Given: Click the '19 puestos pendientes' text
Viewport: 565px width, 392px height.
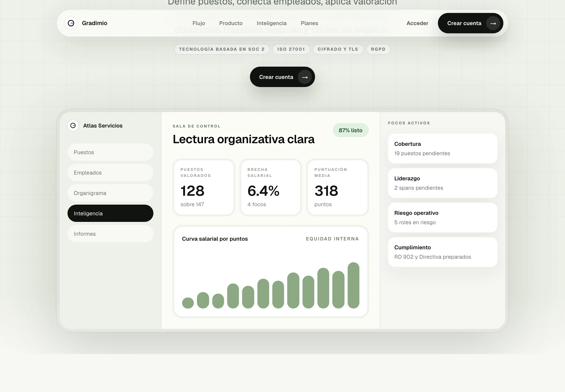Looking at the screenshot, I should pyautogui.click(x=422, y=153).
